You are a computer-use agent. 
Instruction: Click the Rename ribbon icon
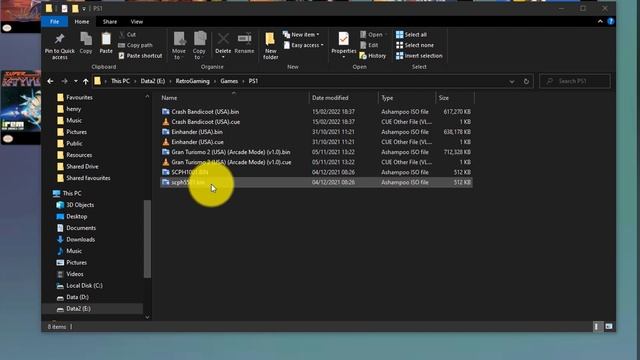244,39
